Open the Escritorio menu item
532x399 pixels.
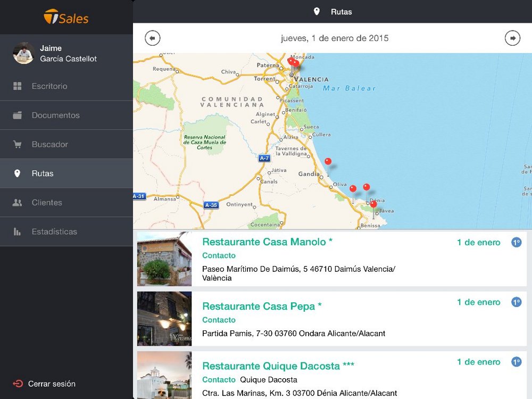coord(66,86)
